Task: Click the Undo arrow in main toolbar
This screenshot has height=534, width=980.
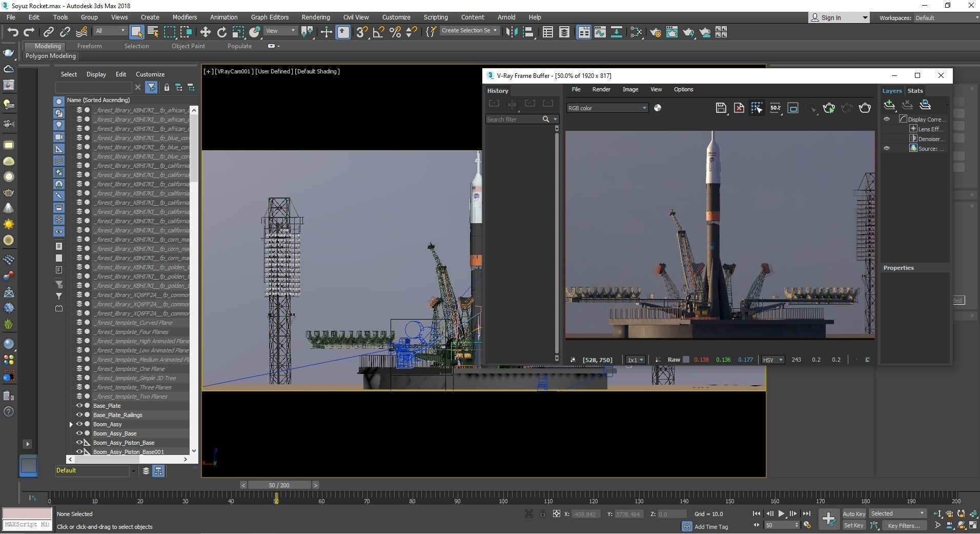Action: 13,32
